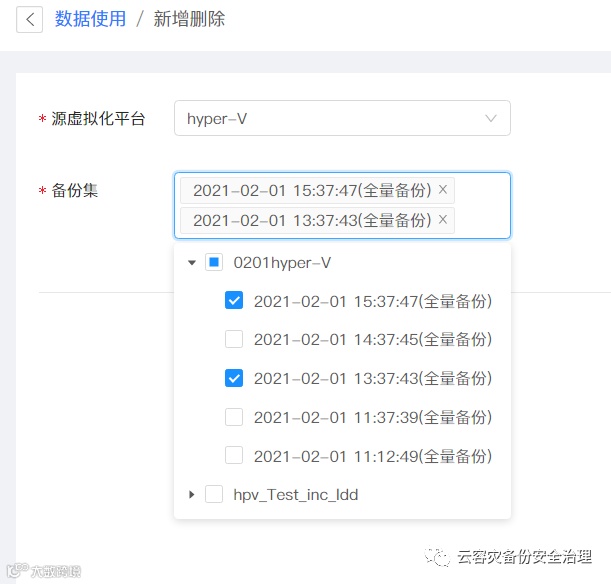The image size is (611, 584).
Task: Remove the 15:37:47 backup tag
Action: [x=443, y=190]
